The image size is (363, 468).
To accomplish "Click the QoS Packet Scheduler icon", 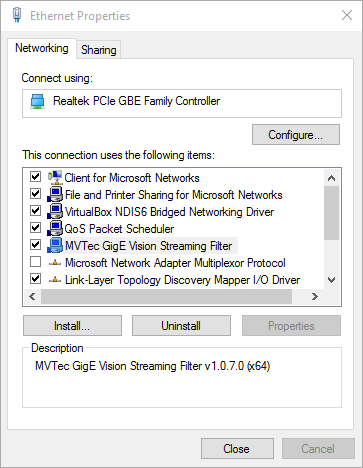I will tap(55, 229).
